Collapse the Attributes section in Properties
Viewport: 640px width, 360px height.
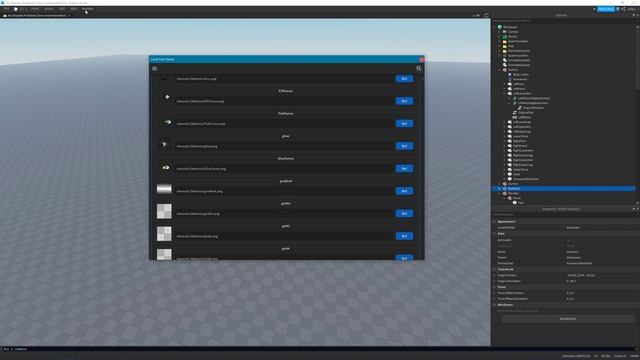click(x=495, y=305)
